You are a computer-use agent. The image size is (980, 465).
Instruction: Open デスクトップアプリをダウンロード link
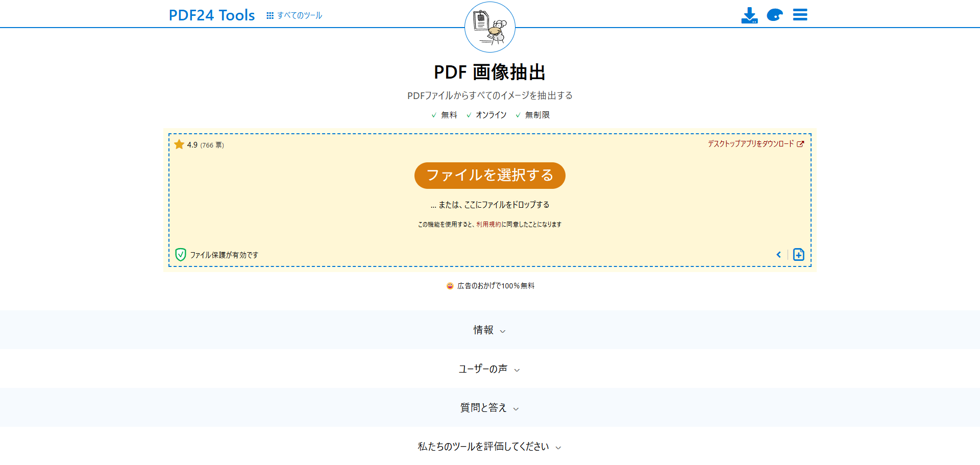tap(751, 144)
